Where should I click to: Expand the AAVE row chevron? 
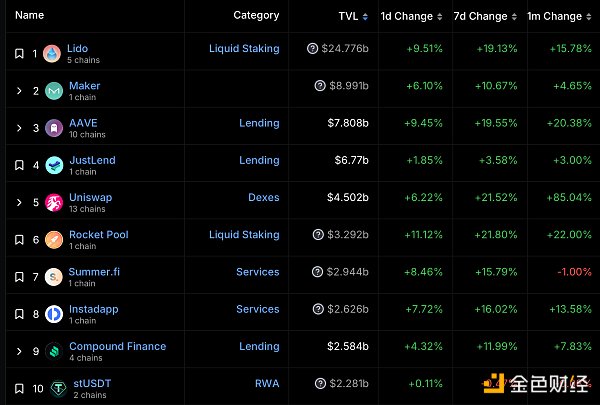tap(18, 128)
